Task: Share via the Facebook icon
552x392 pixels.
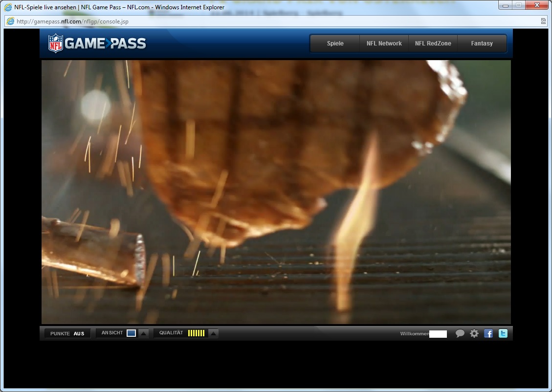Action: click(x=488, y=333)
